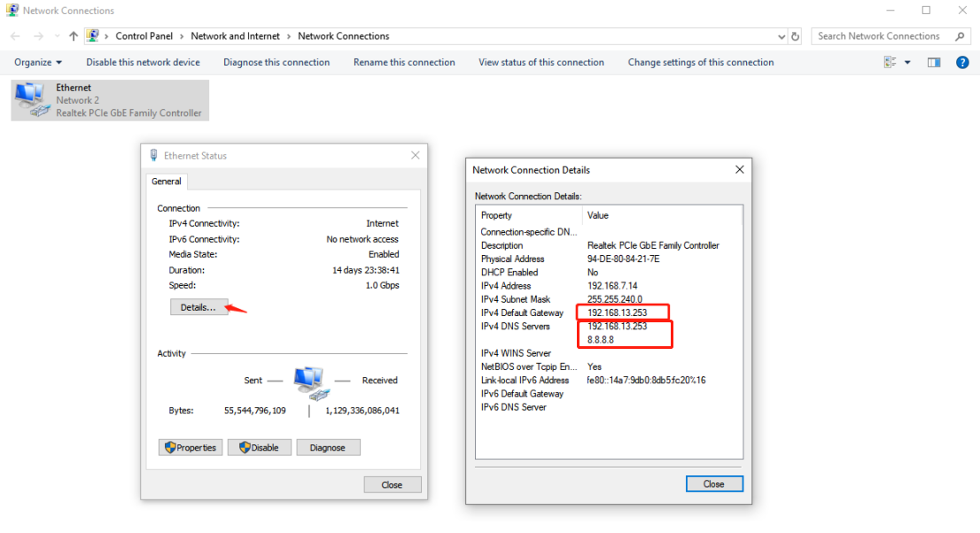Click the Ethernet Status title bar icon
The height and width of the screenshot is (533, 980).
point(154,155)
